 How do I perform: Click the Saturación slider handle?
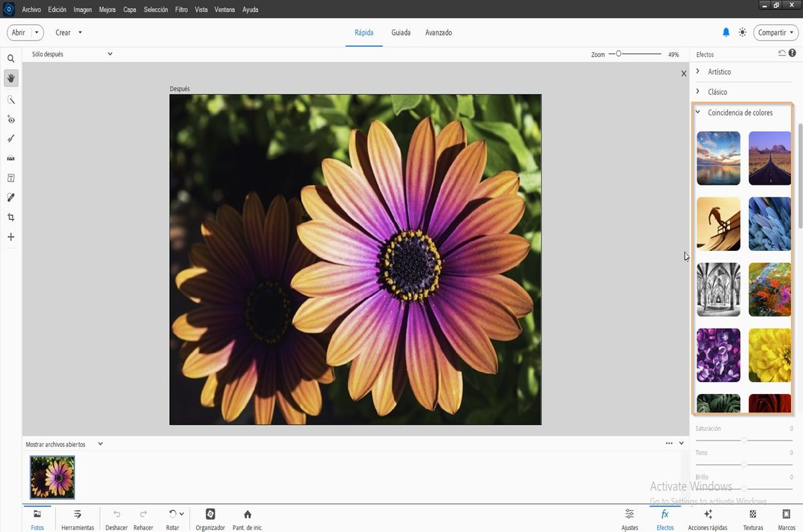pos(744,440)
